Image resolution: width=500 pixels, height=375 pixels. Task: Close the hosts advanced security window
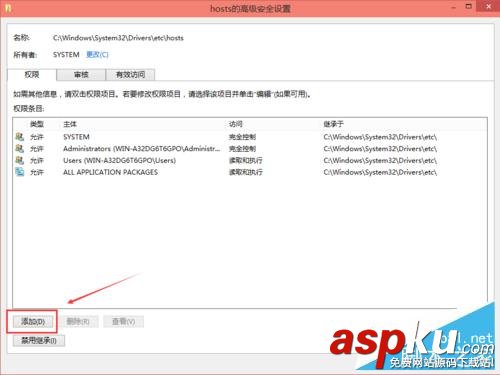click(x=488, y=6)
